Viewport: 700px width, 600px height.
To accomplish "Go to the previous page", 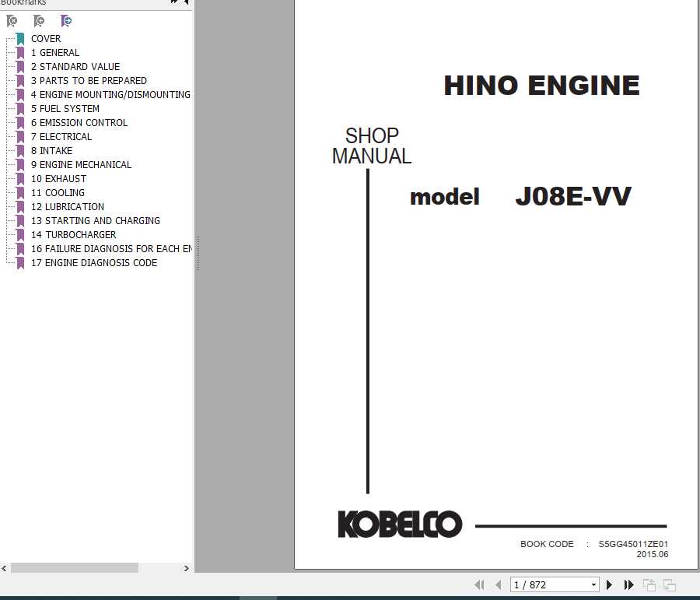I will click(x=499, y=584).
